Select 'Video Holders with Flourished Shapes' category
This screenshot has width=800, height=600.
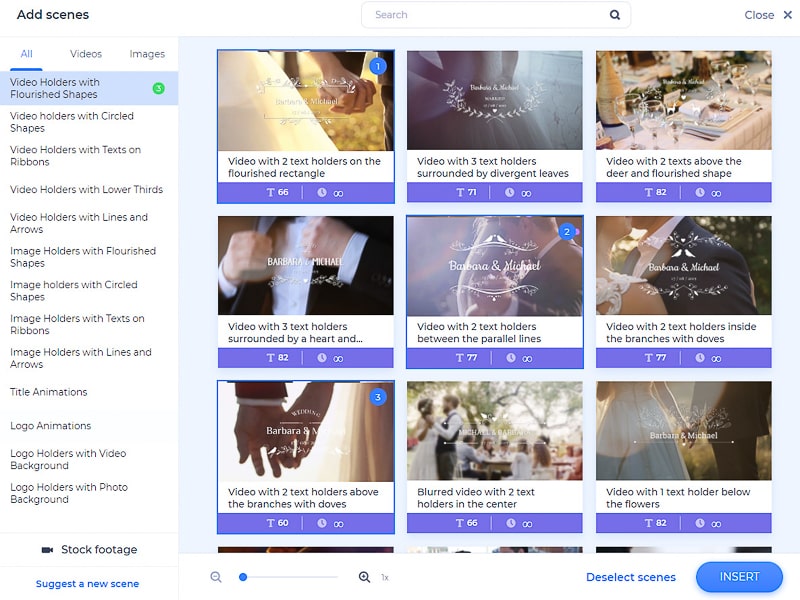(x=89, y=88)
